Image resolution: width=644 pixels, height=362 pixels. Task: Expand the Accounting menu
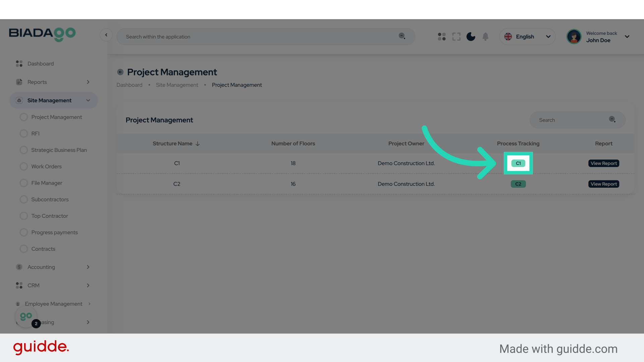41,267
